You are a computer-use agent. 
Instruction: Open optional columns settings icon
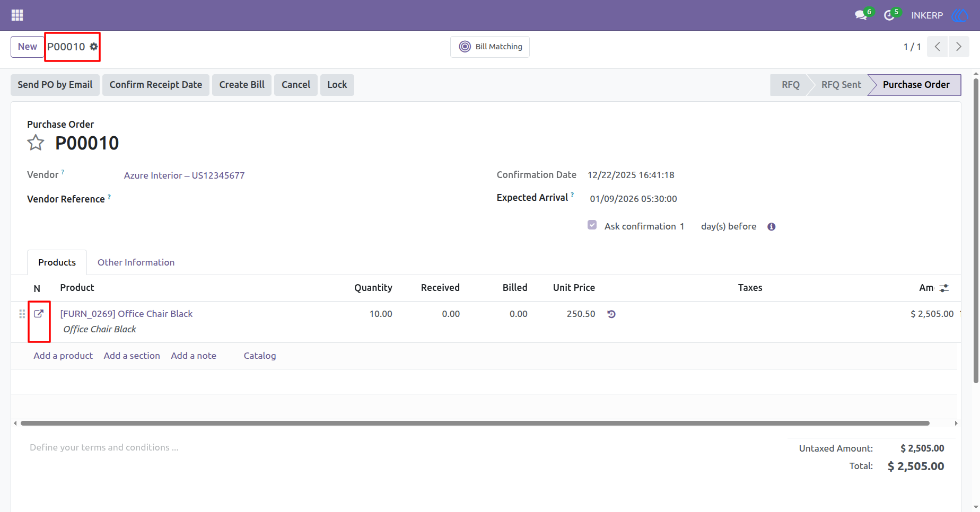coord(944,288)
